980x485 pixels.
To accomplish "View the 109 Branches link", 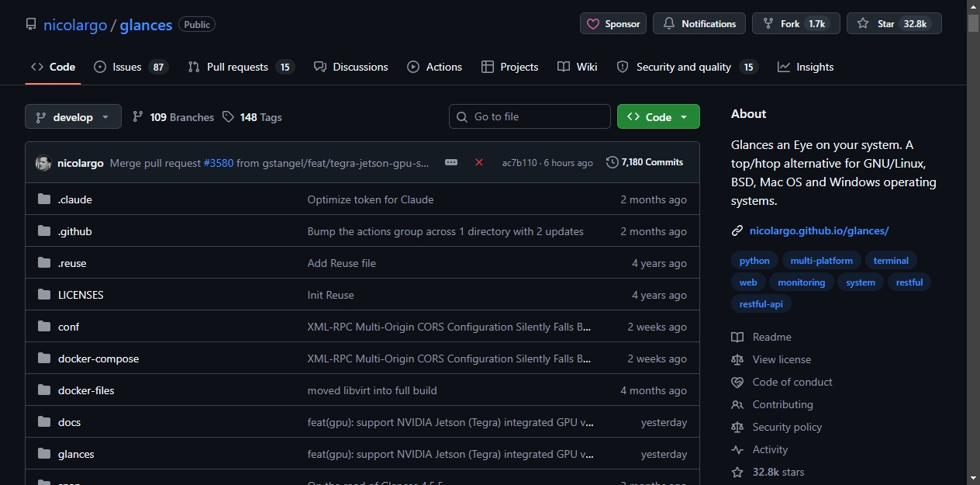I will click(x=173, y=117).
